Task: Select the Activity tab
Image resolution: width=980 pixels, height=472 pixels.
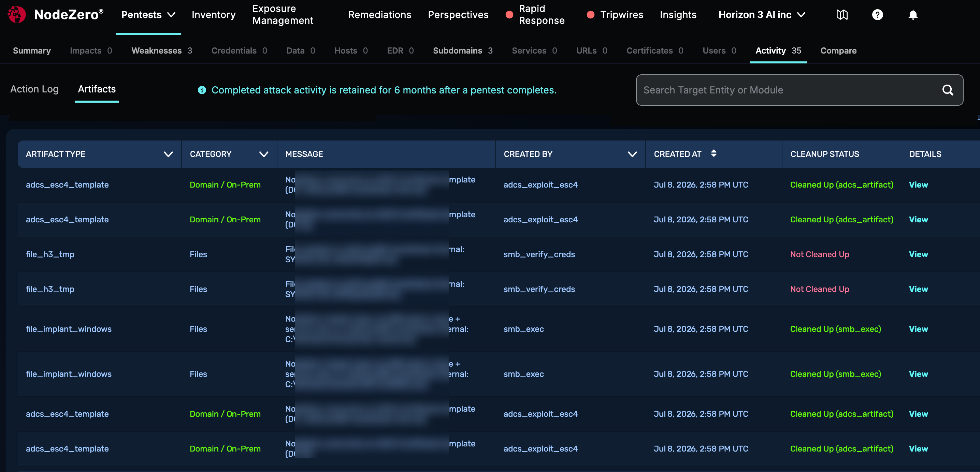Action: point(778,50)
